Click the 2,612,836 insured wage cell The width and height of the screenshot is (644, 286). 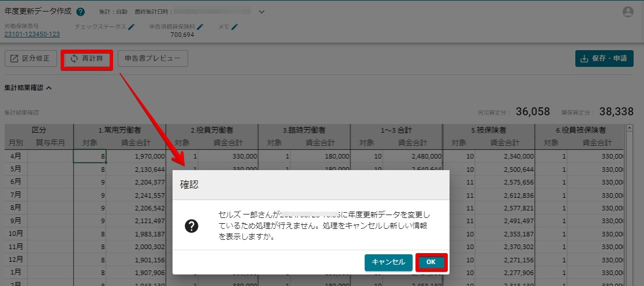point(506,195)
